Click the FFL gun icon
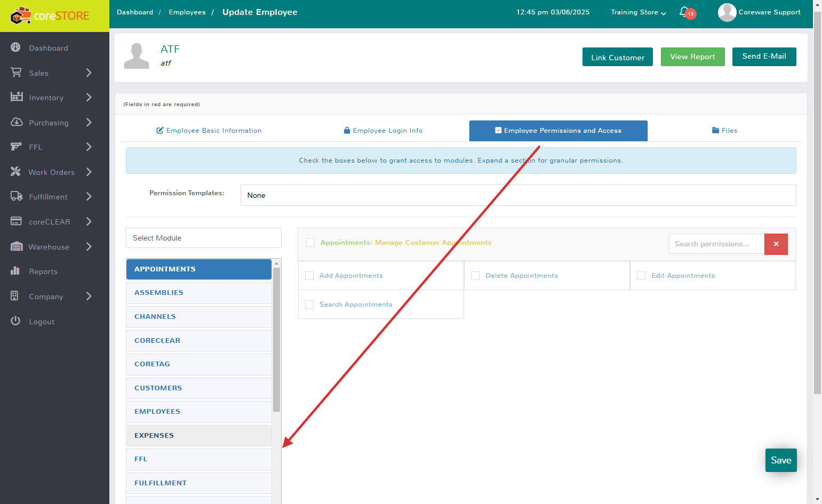 pos(16,146)
